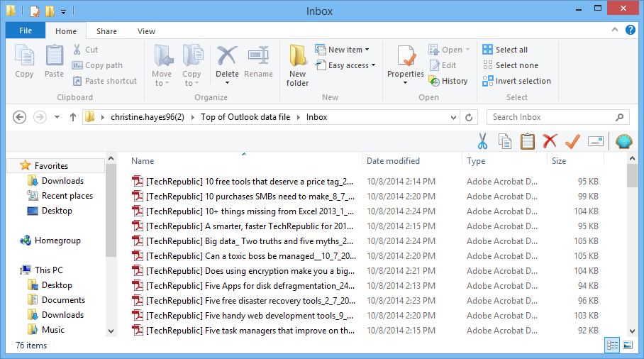This screenshot has width=644, height=359.
Task: Open the recent locations dropdown arrow
Action: (57, 117)
